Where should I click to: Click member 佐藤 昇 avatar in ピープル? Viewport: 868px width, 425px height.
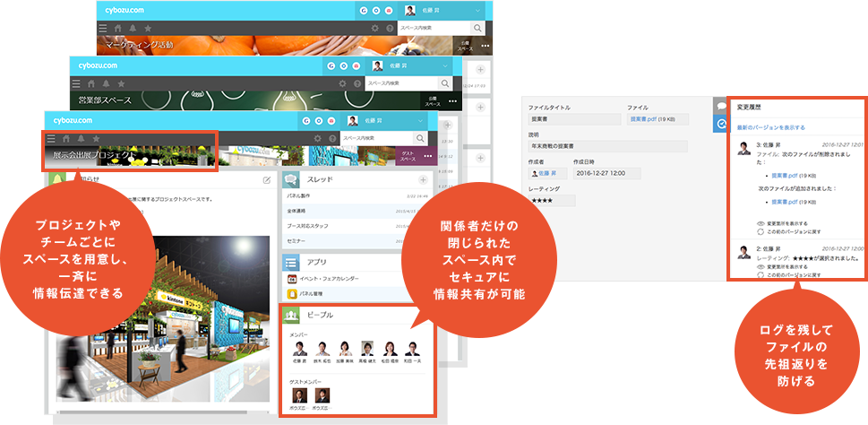(x=299, y=349)
